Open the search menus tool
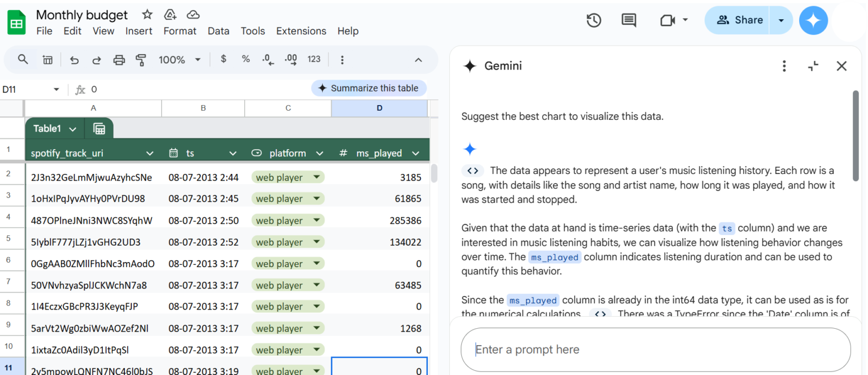The width and height of the screenshot is (868, 375). [23, 59]
